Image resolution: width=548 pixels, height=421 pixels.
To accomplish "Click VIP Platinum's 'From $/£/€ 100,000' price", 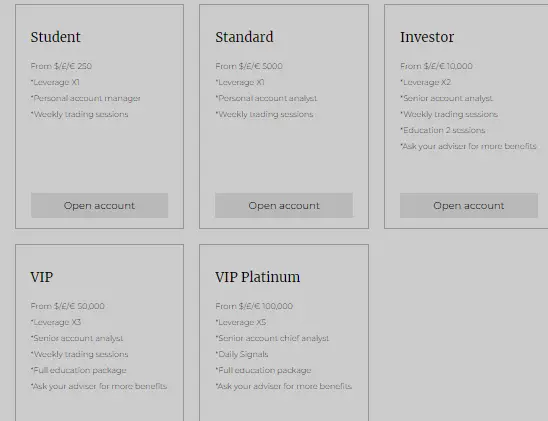I will [254, 306].
